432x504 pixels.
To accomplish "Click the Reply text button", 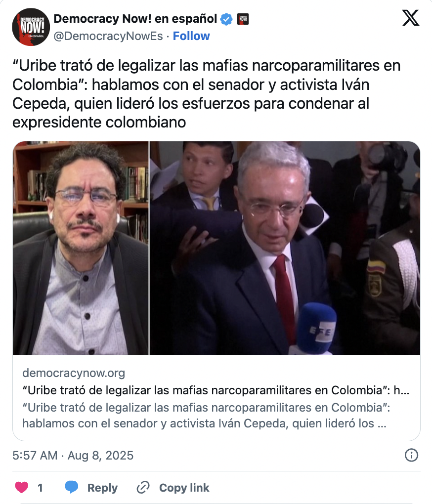I will pos(102,488).
